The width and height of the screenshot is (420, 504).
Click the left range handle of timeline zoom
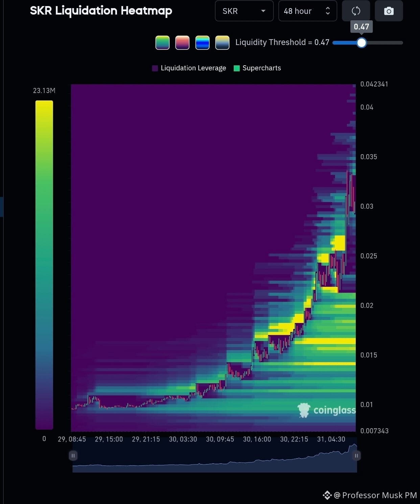[x=73, y=456]
